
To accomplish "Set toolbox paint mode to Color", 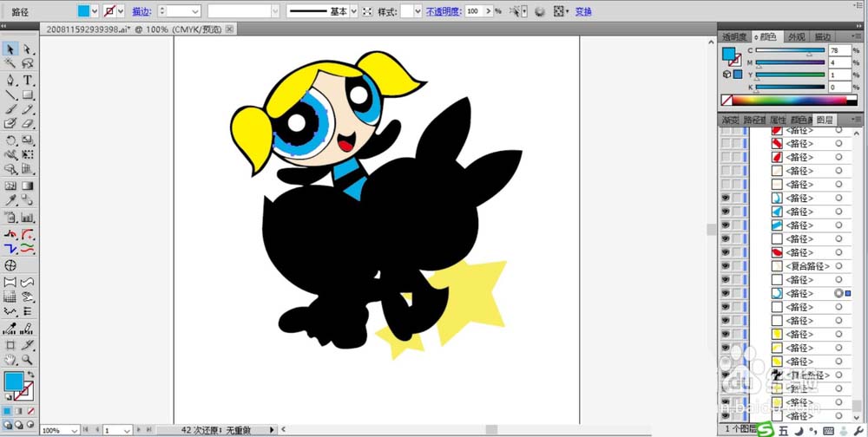I will point(7,411).
